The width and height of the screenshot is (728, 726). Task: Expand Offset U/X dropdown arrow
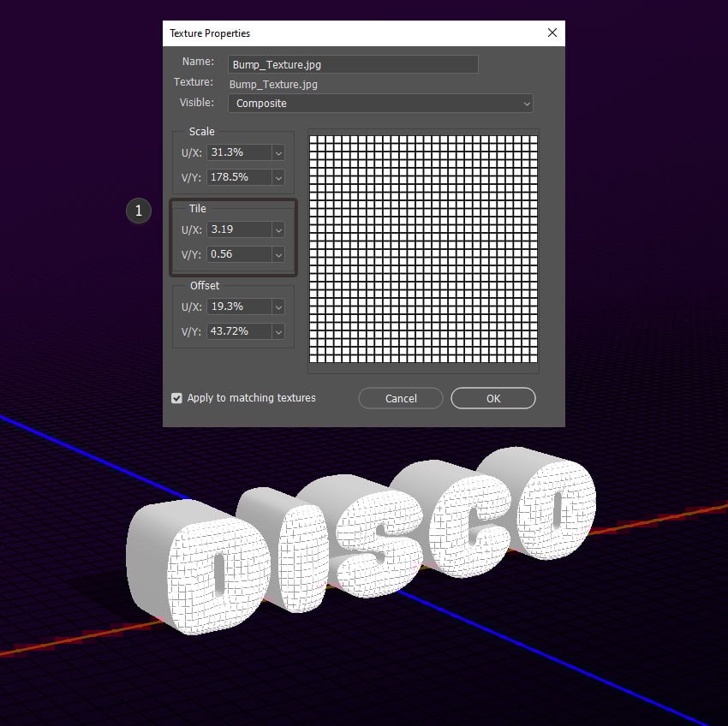click(278, 306)
